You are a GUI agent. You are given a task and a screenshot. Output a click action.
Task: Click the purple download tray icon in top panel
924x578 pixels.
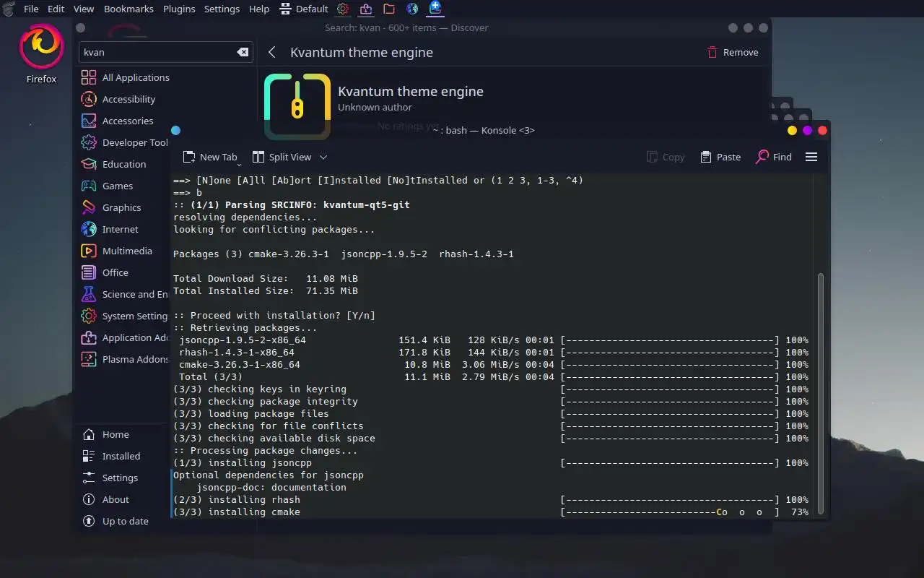tap(366, 9)
